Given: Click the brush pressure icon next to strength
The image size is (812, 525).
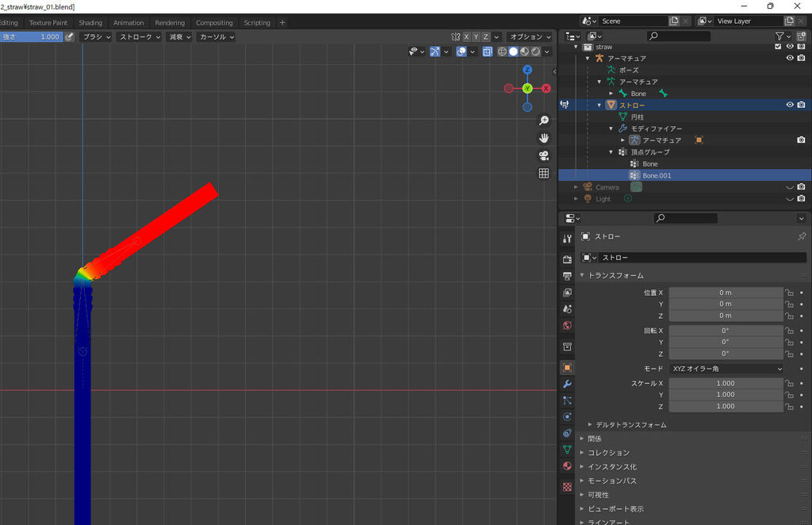Looking at the screenshot, I should 70,36.
